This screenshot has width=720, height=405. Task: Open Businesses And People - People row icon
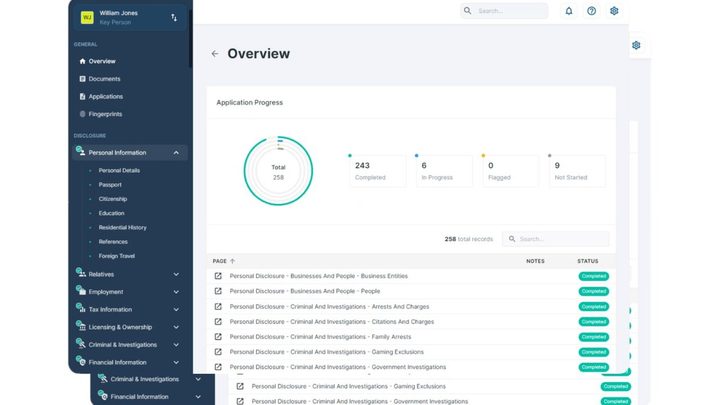click(218, 291)
